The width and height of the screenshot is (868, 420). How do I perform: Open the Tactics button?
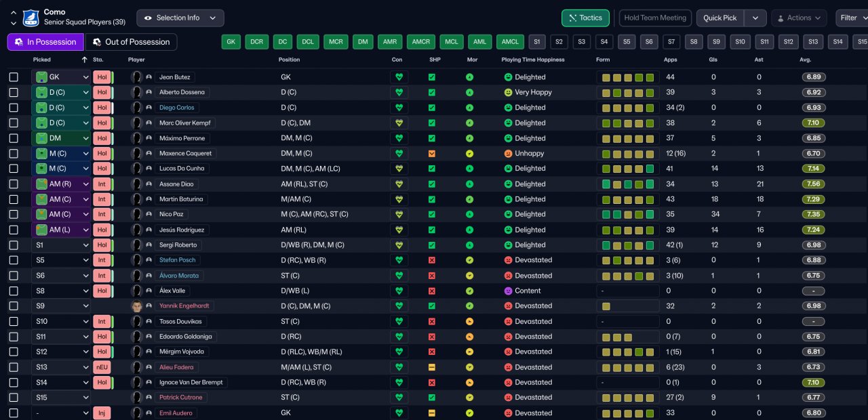click(585, 18)
